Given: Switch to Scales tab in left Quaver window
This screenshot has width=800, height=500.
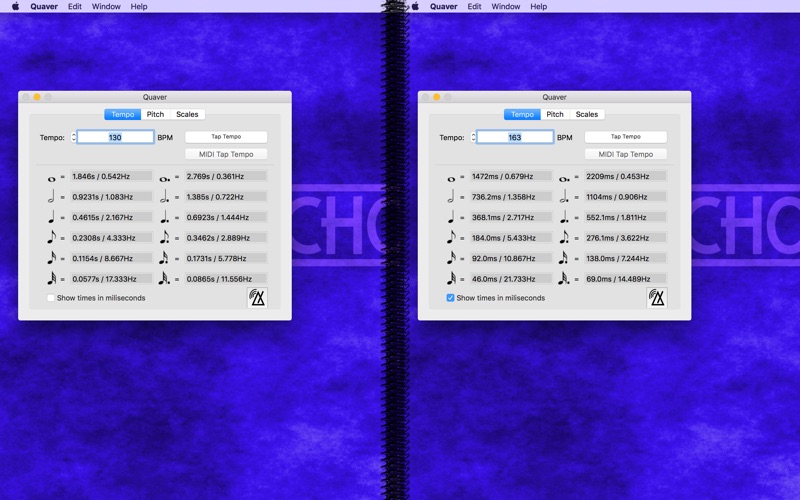Looking at the screenshot, I should point(187,114).
